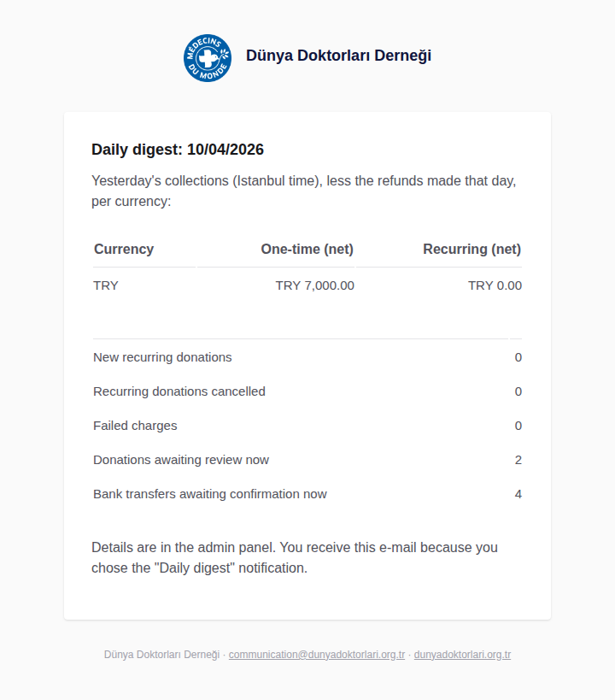The image size is (615, 700).
Task: Click the Dünya Doktorları Derneği header title
Action: click(338, 56)
